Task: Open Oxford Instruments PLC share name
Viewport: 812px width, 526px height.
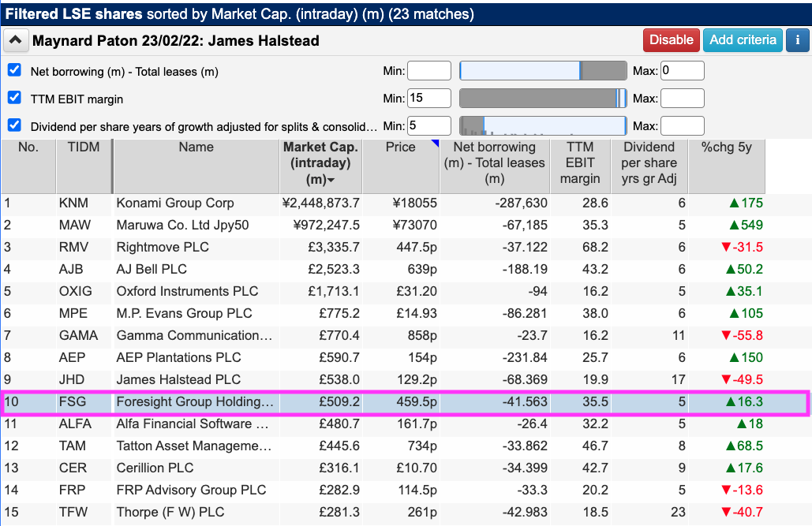Action: coord(187,291)
